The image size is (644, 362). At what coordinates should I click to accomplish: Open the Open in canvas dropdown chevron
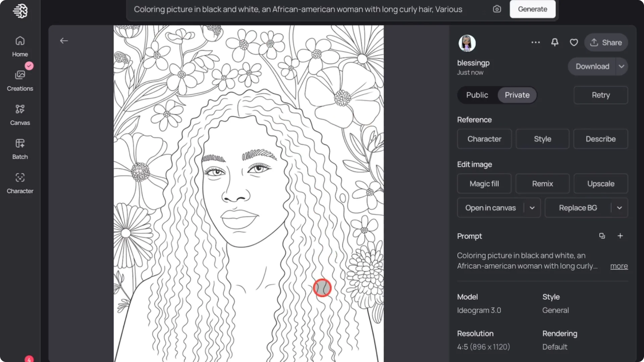pos(532,207)
